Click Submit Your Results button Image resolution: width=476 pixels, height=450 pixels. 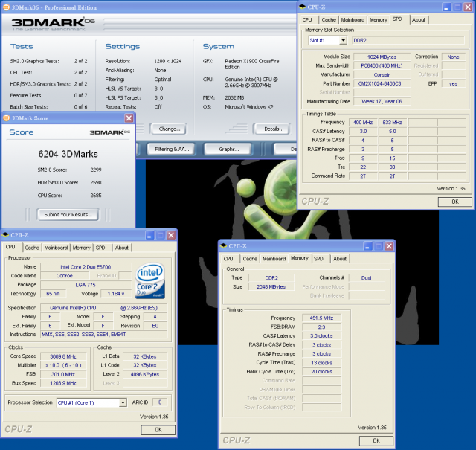pos(68,215)
